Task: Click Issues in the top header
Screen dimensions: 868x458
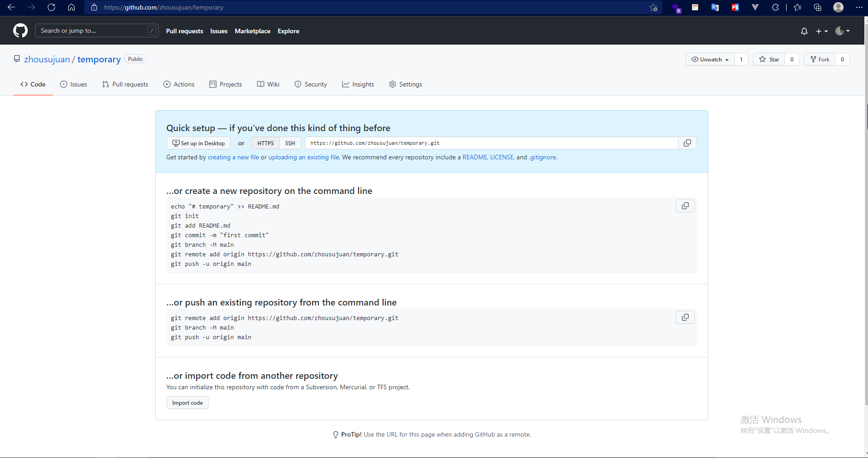Action: pos(219,31)
